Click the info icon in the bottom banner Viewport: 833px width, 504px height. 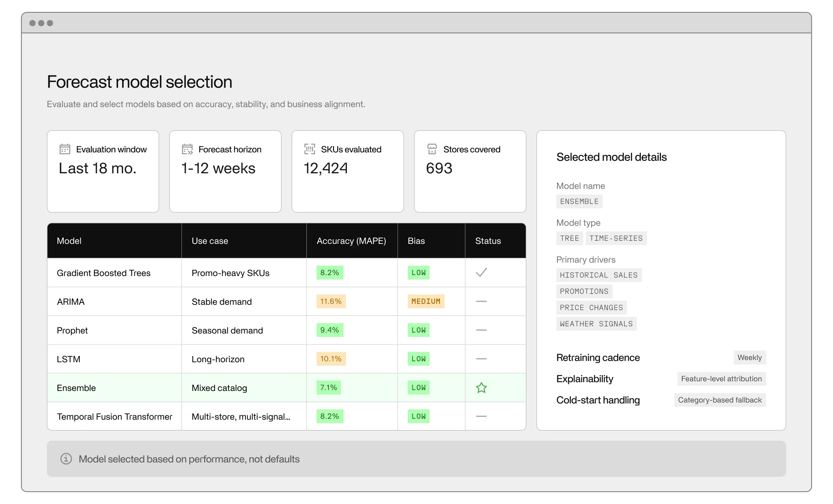coord(66,459)
